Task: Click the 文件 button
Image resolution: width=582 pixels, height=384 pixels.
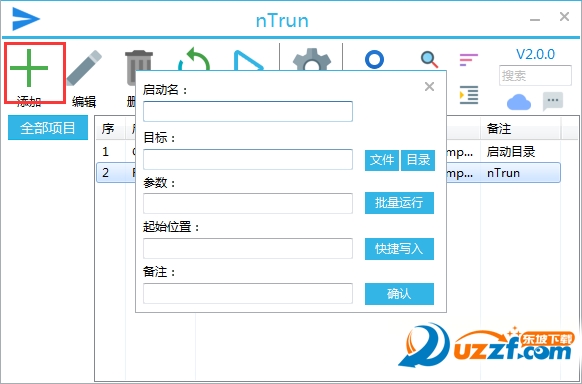Action: pyautogui.click(x=382, y=160)
